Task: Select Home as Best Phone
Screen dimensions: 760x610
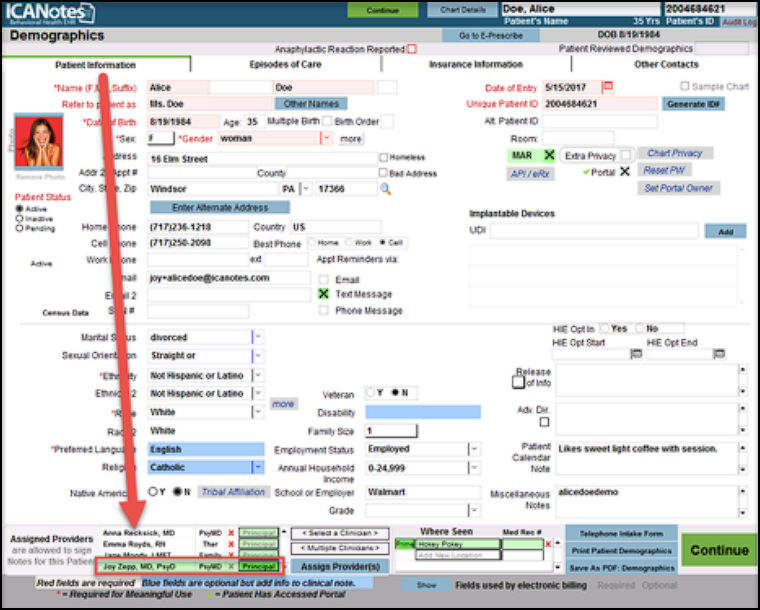Action: pos(312,242)
